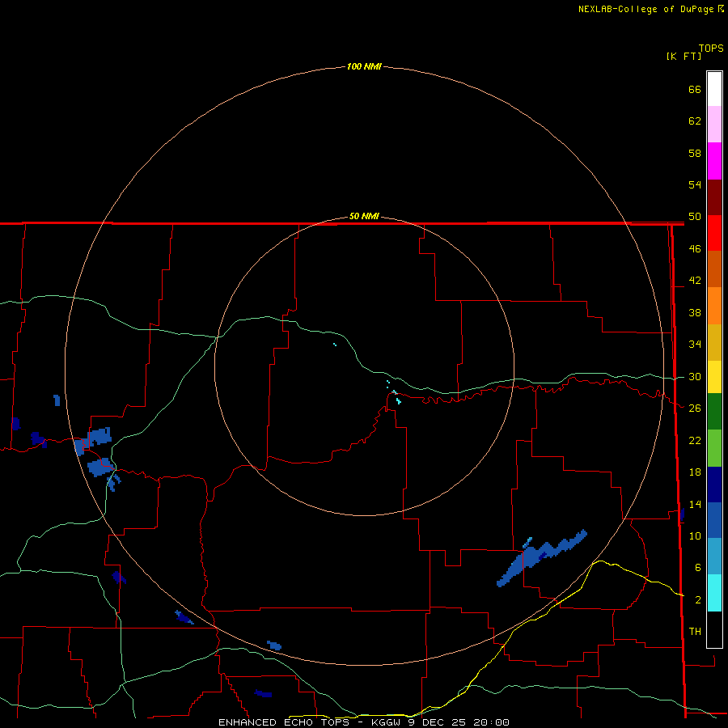
Task: Click the "6" legend value
Action: [697, 568]
